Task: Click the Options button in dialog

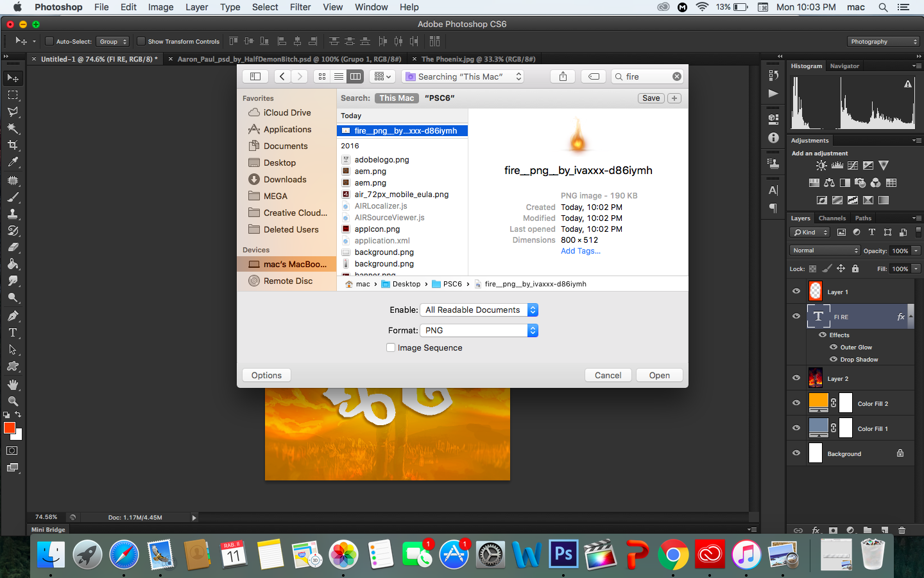Action: pos(266,375)
